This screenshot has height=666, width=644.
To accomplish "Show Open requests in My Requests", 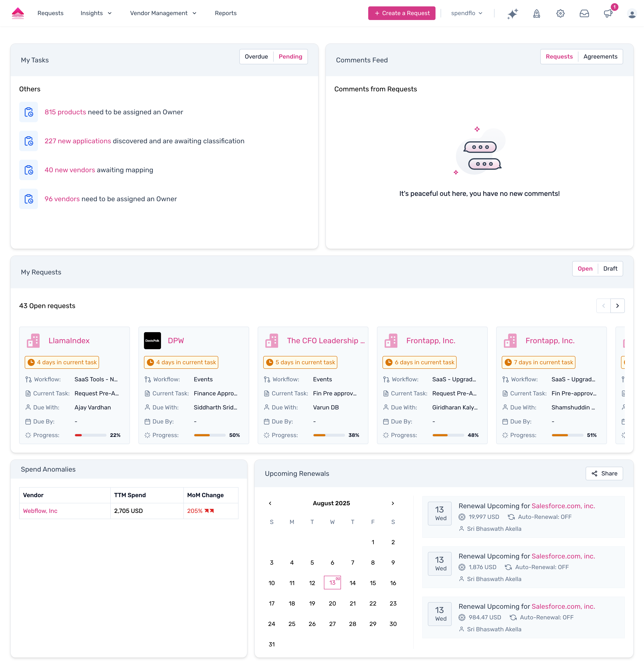I will tap(585, 269).
